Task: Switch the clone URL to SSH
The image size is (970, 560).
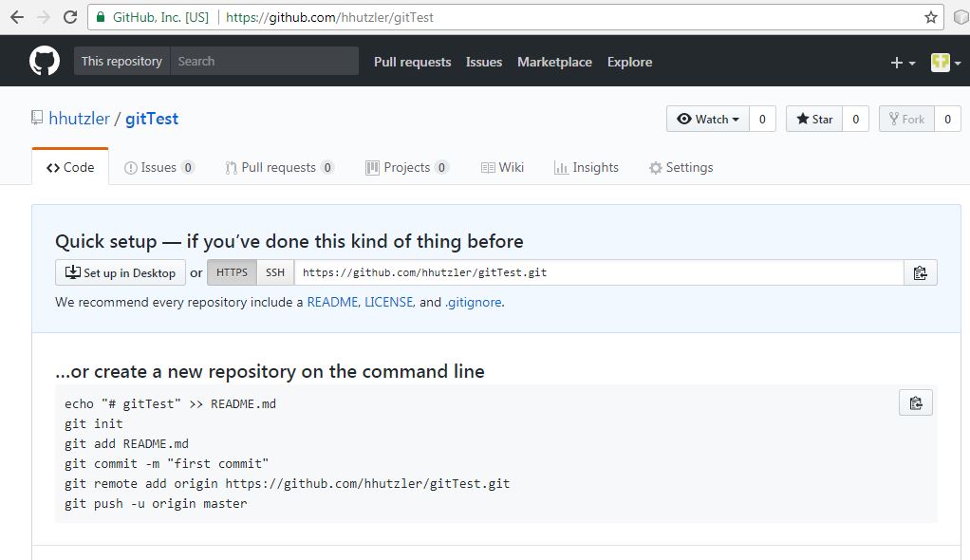Action: tap(275, 272)
